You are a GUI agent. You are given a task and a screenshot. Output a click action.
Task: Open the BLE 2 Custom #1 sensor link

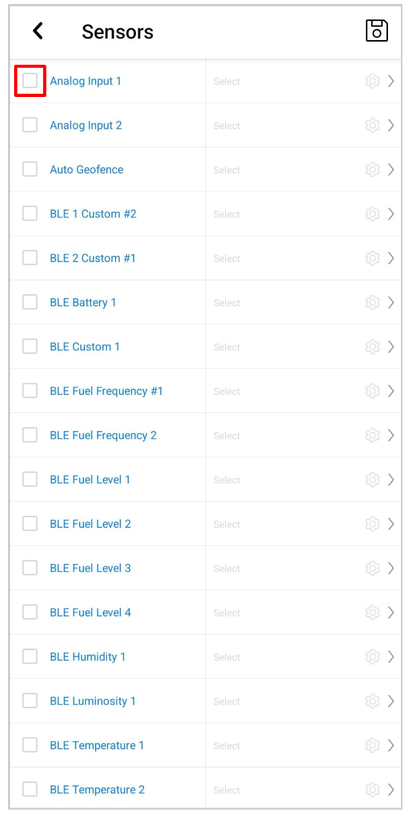tap(92, 258)
